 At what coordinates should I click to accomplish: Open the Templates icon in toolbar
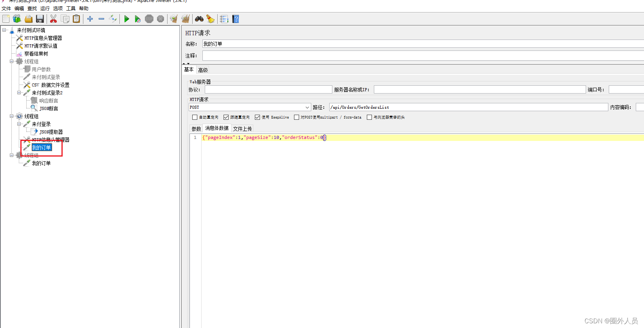17,19
